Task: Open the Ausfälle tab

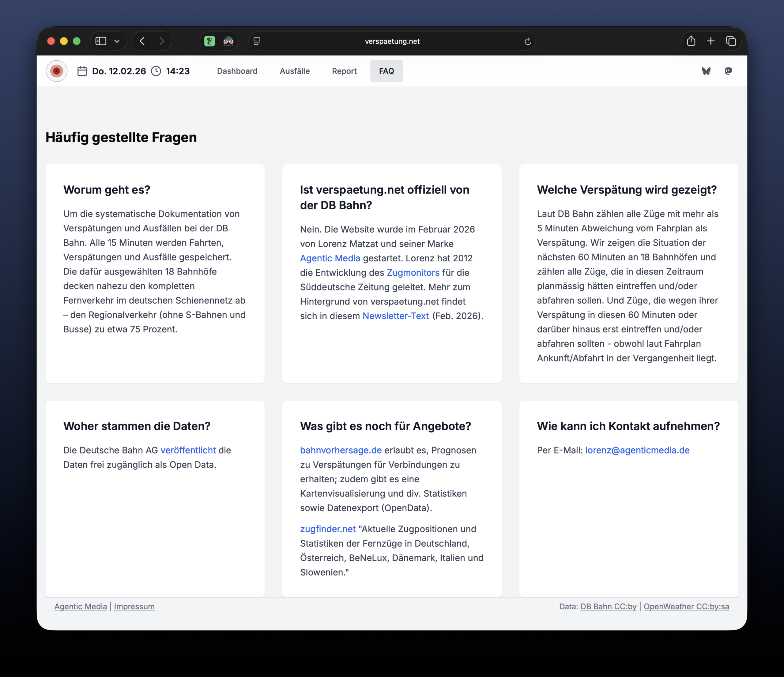Action: click(x=294, y=71)
